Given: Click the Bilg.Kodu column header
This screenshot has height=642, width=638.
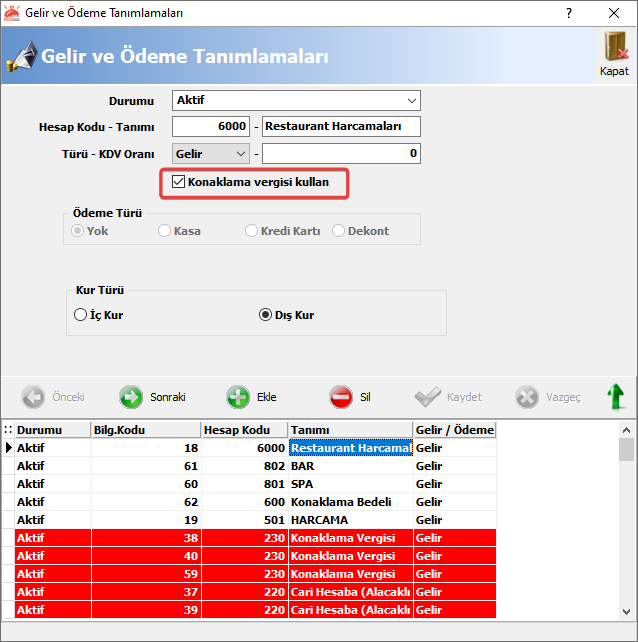Looking at the screenshot, I should tap(146, 430).
